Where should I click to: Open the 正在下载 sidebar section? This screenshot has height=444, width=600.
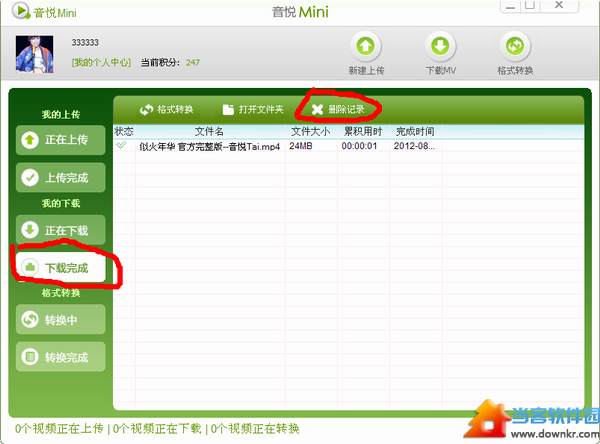[x=60, y=230]
